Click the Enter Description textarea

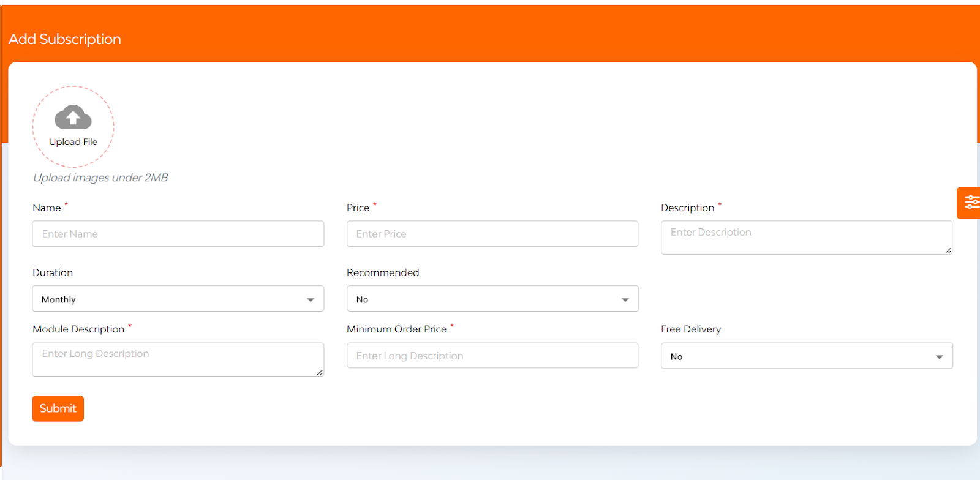(807, 238)
